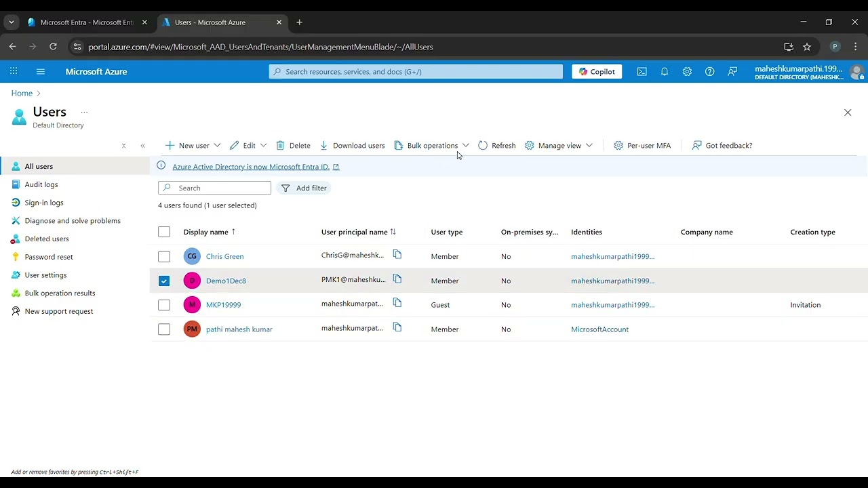Click the Chris Green CG avatar

coord(192,256)
